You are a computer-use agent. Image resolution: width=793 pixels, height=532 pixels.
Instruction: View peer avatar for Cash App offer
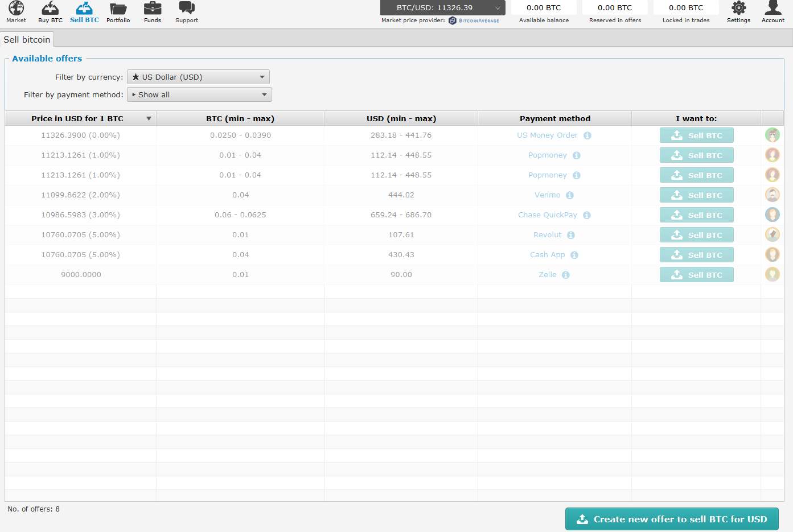(773, 254)
